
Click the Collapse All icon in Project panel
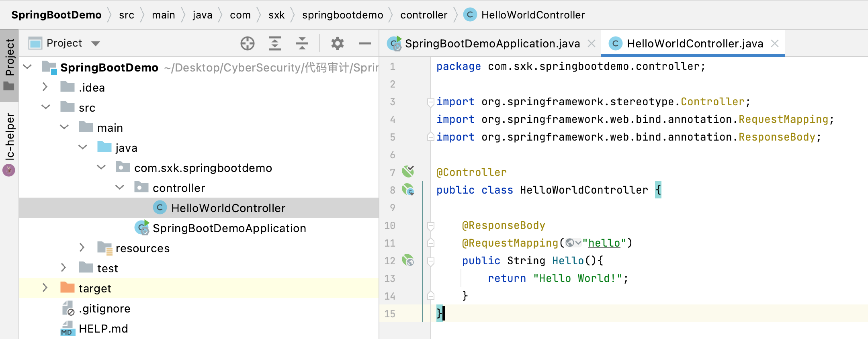pyautogui.click(x=302, y=43)
